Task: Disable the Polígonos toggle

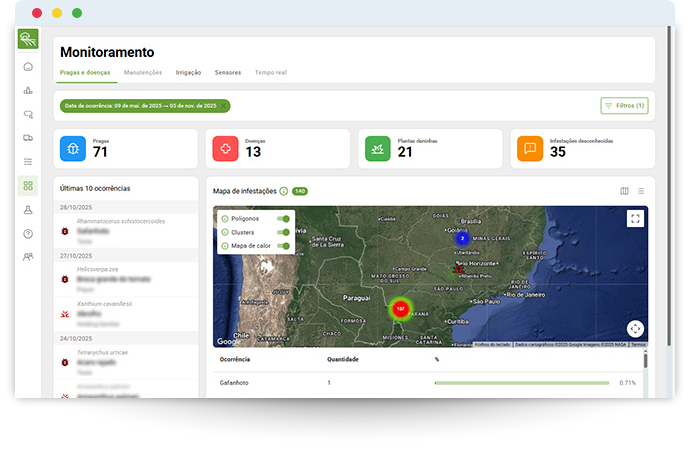Action: pyautogui.click(x=285, y=218)
